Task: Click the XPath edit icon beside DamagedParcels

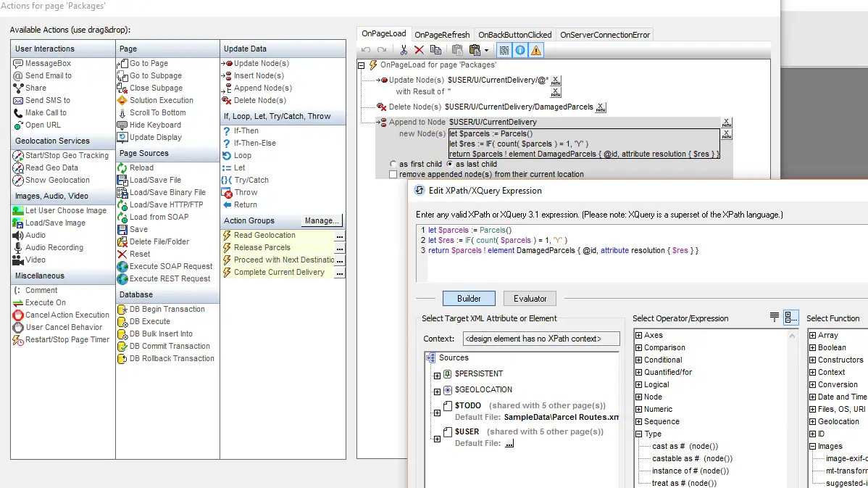Action: 601,107
